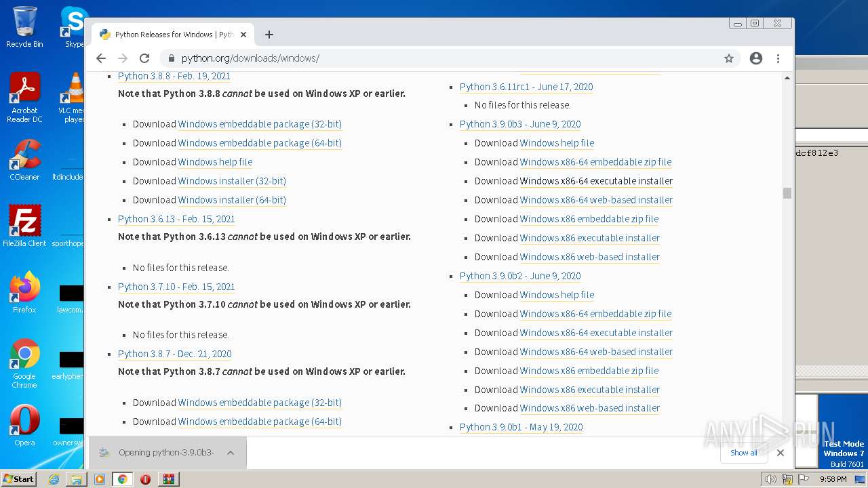Viewport: 868px width, 488px height.
Task: Download 3.9.0b2 Windows x86 embeddable zip file
Action: coord(589,371)
